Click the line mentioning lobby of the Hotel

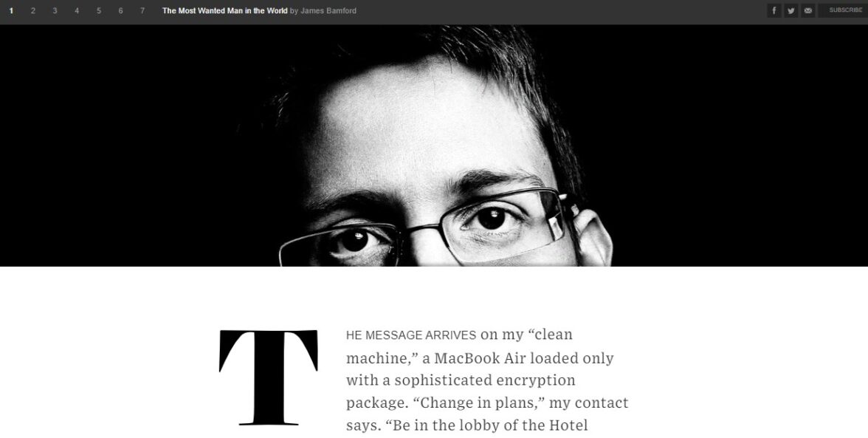click(x=466, y=425)
